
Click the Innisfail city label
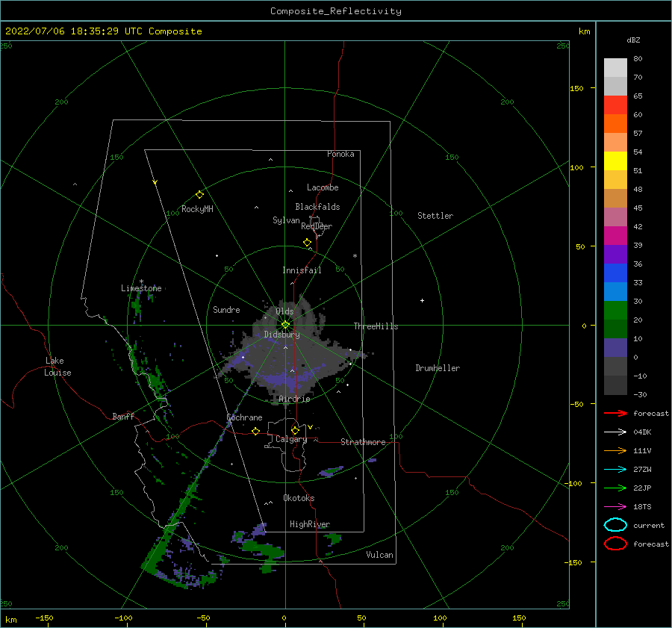click(x=302, y=270)
